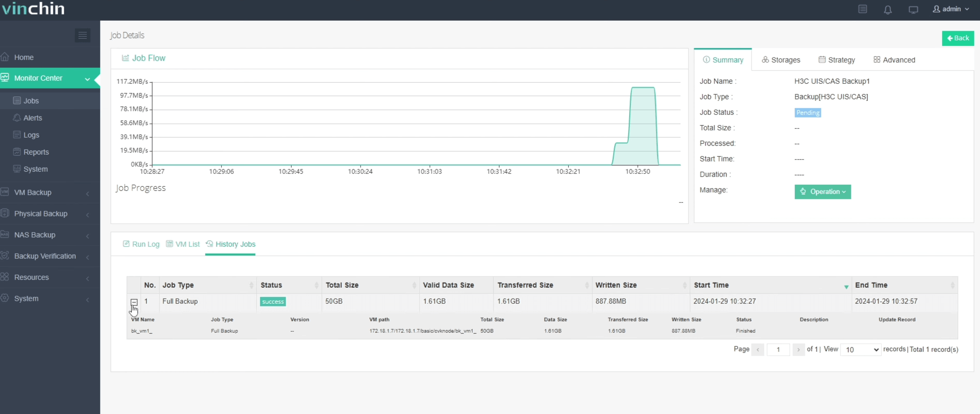
Task: Click the Physical Backup icon in sidebar
Action: point(5,213)
